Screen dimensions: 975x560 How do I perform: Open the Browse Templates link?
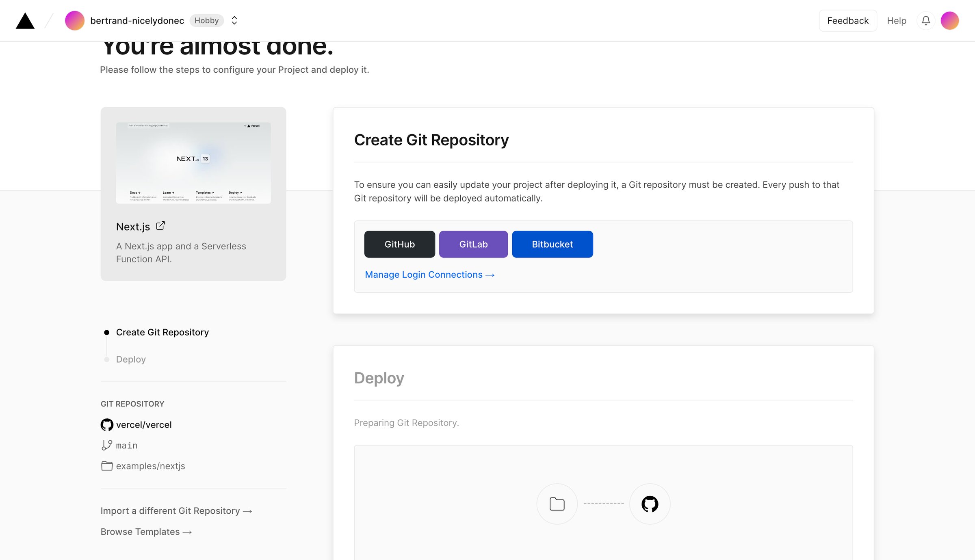[146, 532]
